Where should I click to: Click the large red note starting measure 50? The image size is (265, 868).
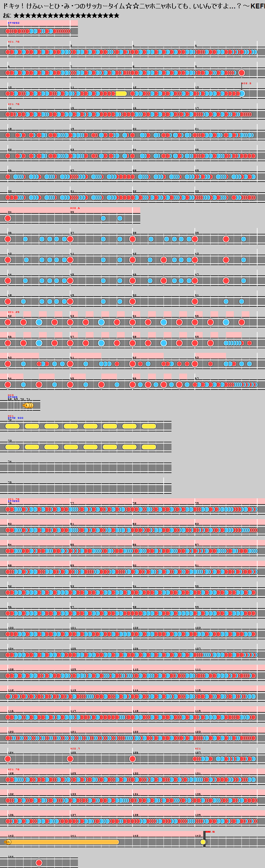[x=132, y=301]
